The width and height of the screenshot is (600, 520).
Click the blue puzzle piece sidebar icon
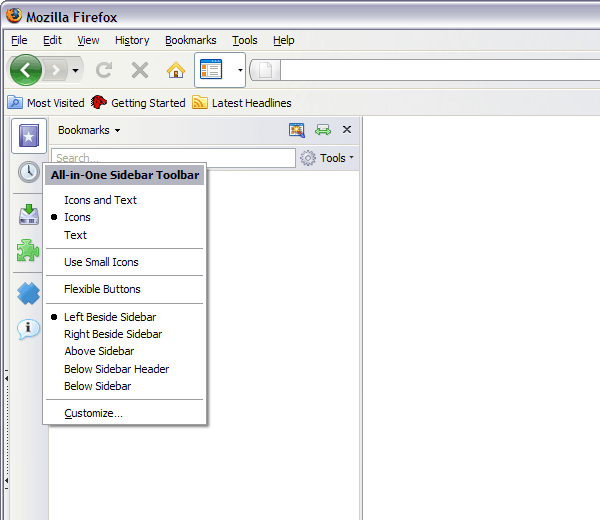pyautogui.click(x=28, y=293)
